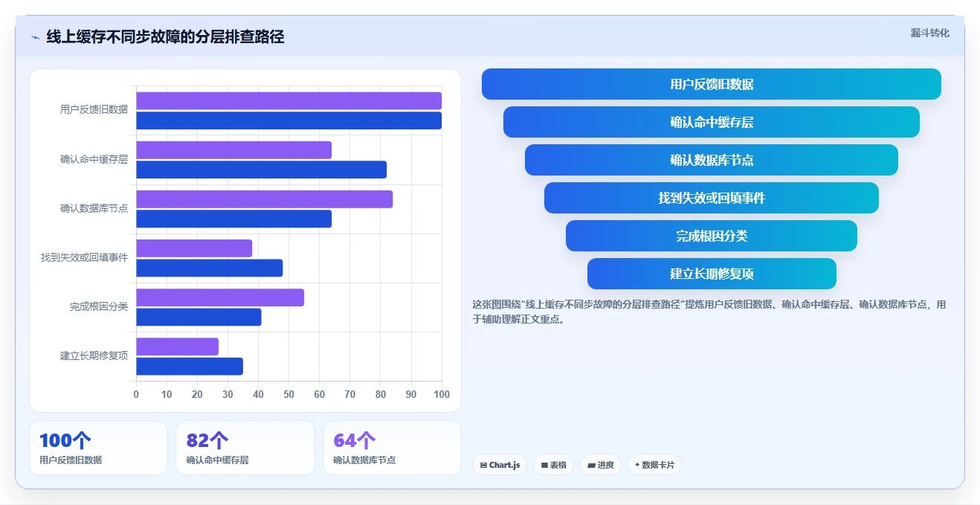This screenshot has width=980, height=505.
Task: Click the blue bar for 确认命中缓存层
Action: click(261, 170)
